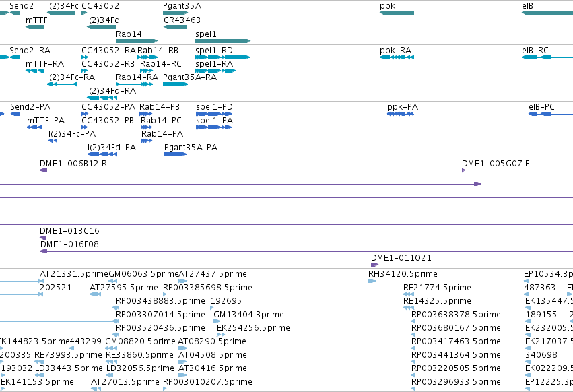Select the CR43463 gene label
Screen dimensions: 573x392
(x=182, y=20)
